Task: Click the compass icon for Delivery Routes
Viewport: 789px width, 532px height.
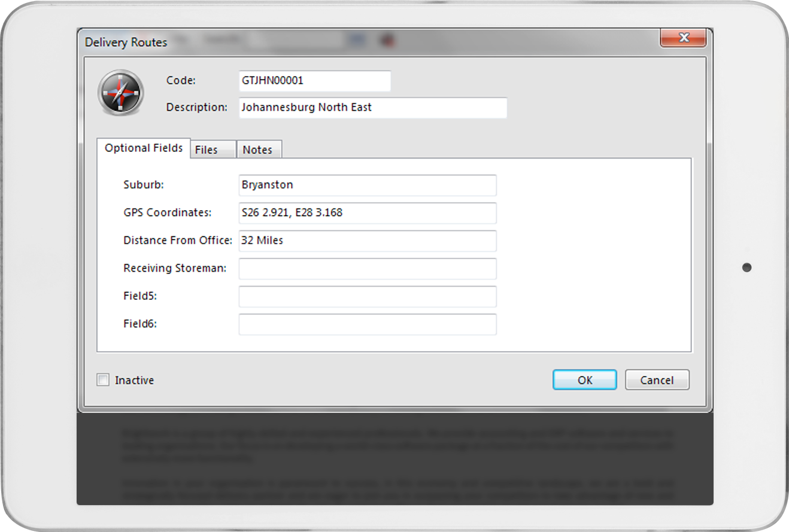Action: pos(121,92)
